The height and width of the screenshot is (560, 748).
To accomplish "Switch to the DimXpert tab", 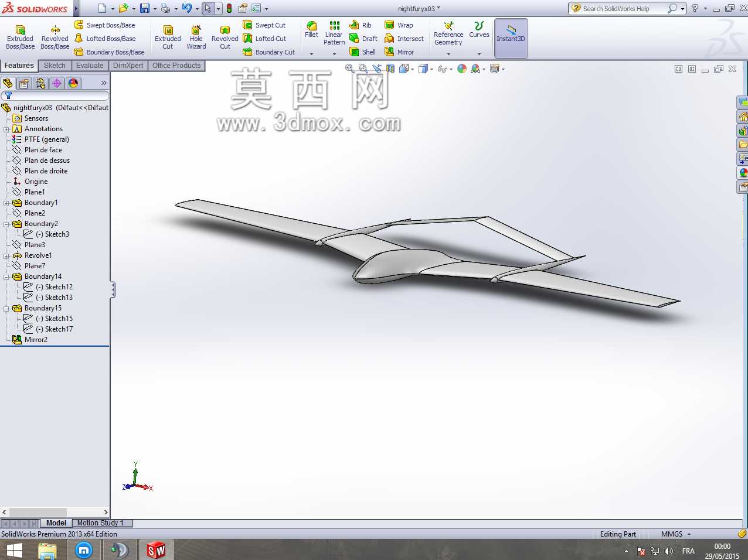I will pyautogui.click(x=128, y=66).
